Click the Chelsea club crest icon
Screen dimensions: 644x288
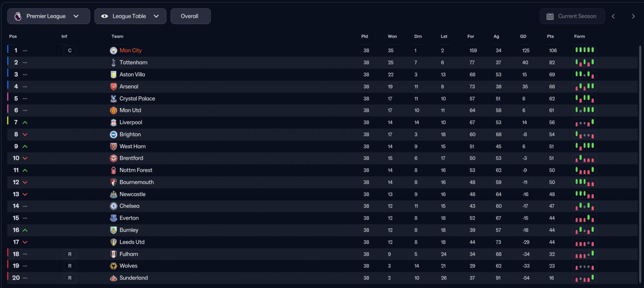[x=113, y=206]
